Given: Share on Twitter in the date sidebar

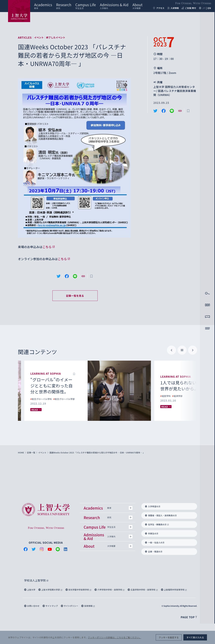Looking at the screenshot, I should (155, 111).
